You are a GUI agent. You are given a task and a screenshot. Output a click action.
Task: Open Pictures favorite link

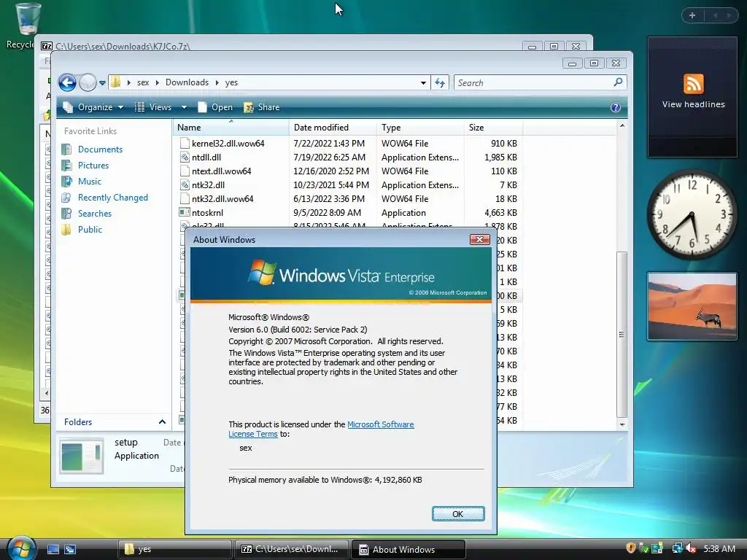tap(93, 166)
